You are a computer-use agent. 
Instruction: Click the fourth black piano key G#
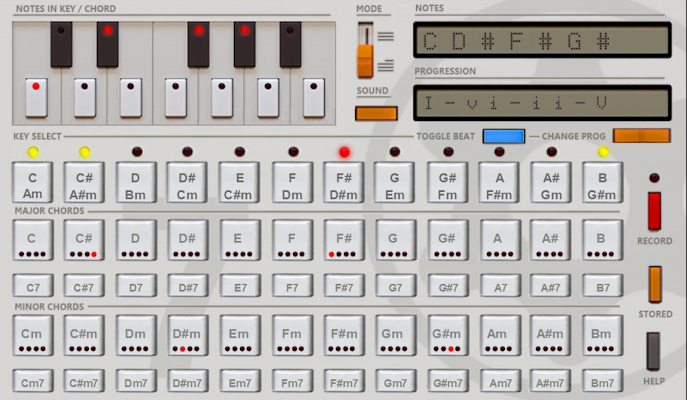[244, 45]
